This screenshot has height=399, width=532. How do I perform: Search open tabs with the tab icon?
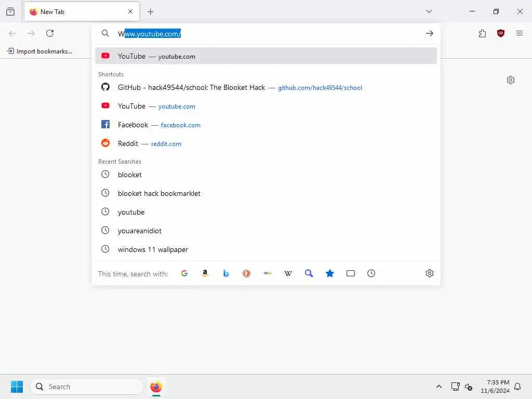351,273
